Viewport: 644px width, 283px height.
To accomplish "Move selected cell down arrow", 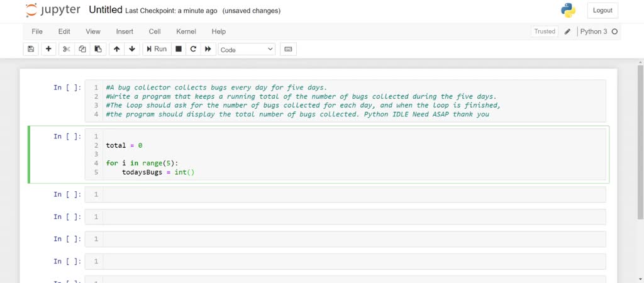I will [132, 49].
